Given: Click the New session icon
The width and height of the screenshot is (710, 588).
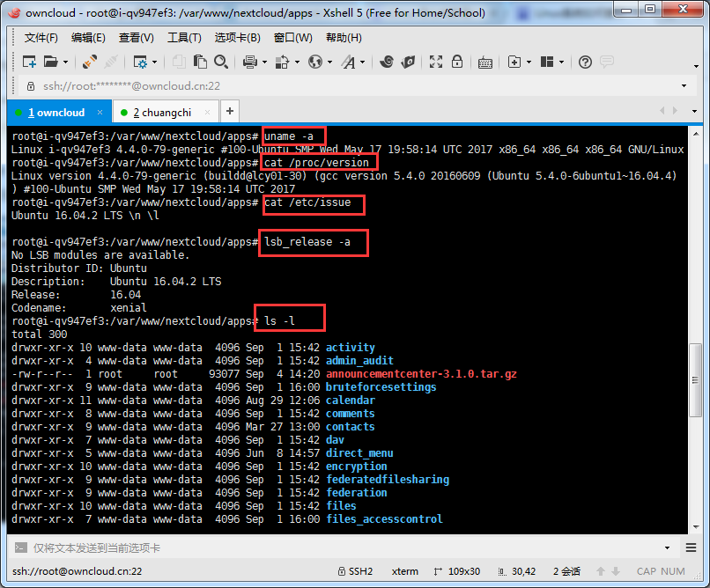Looking at the screenshot, I should (29, 62).
